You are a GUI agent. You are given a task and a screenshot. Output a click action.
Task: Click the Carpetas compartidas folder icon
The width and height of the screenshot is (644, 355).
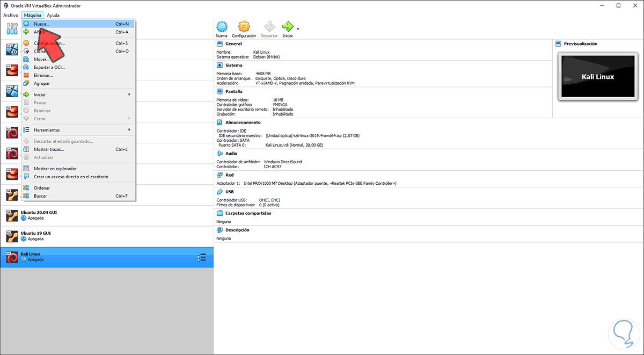[220, 213]
